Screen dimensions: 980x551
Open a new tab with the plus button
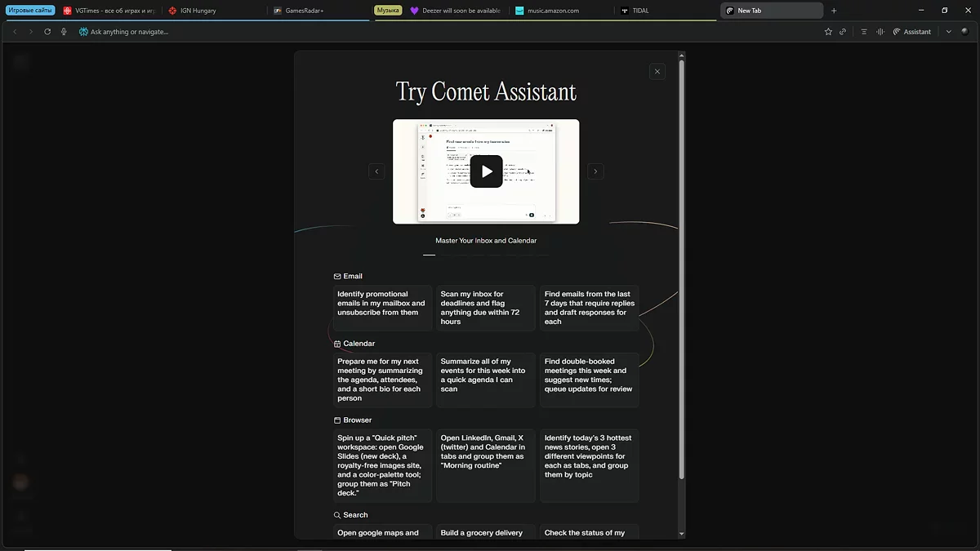pyautogui.click(x=834, y=11)
